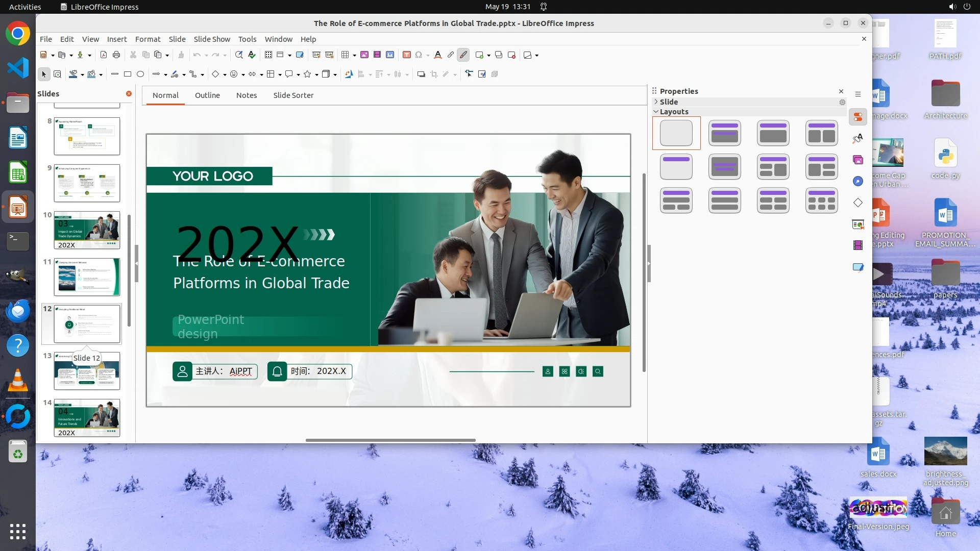The image size is (980, 551).
Task: Select slide 11 thumbnail
Action: pyautogui.click(x=87, y=277)
